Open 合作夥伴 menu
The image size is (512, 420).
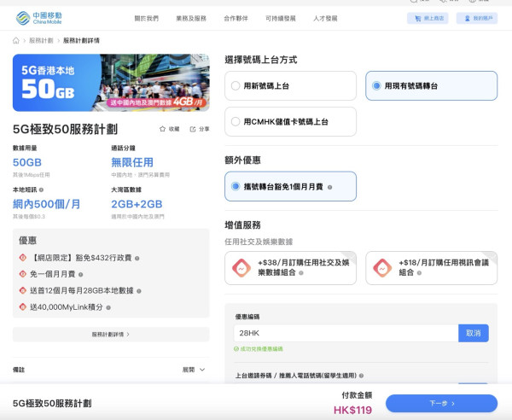click(x=236, y=19)
